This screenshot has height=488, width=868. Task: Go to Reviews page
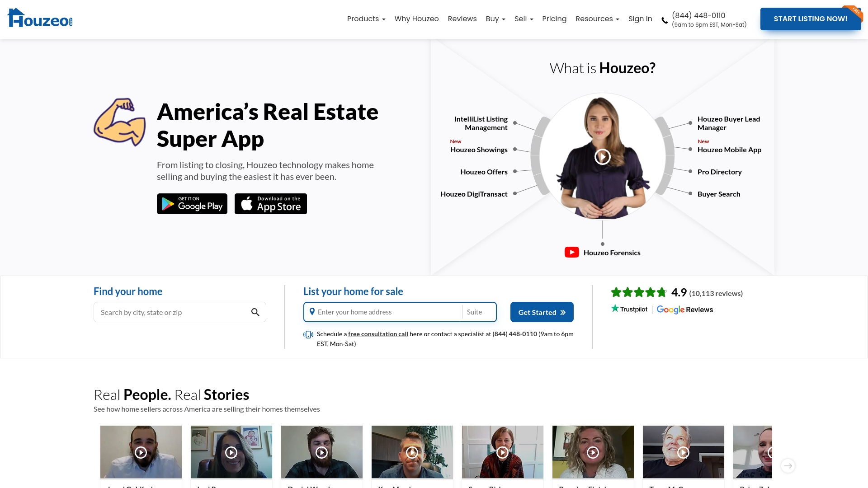coord(462,19)
